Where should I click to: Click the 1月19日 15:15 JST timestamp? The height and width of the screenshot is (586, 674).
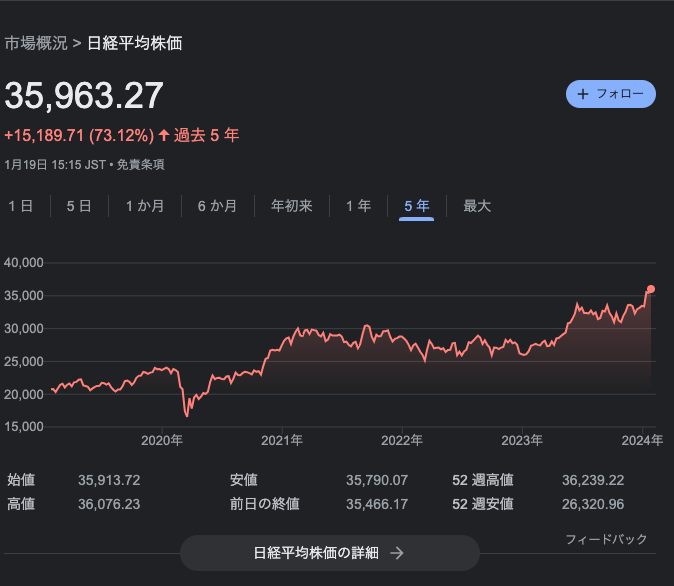point(55,164)
